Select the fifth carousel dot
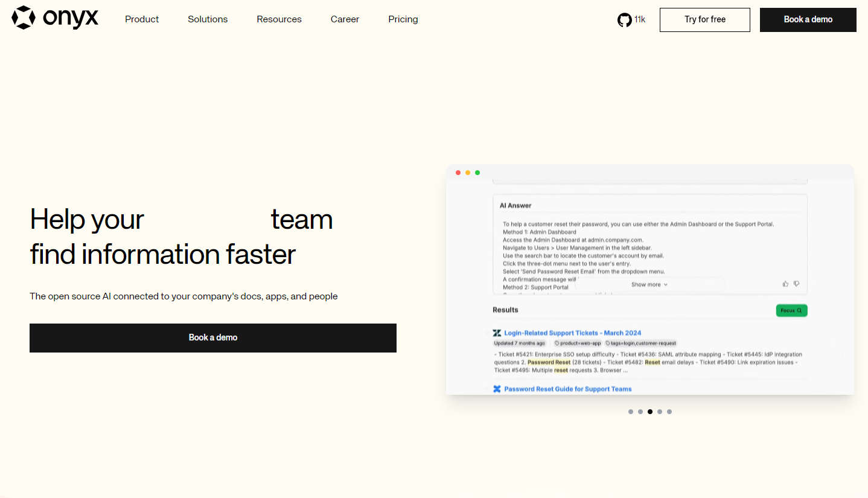The image size is (868, 498). (x=669, y=412)
